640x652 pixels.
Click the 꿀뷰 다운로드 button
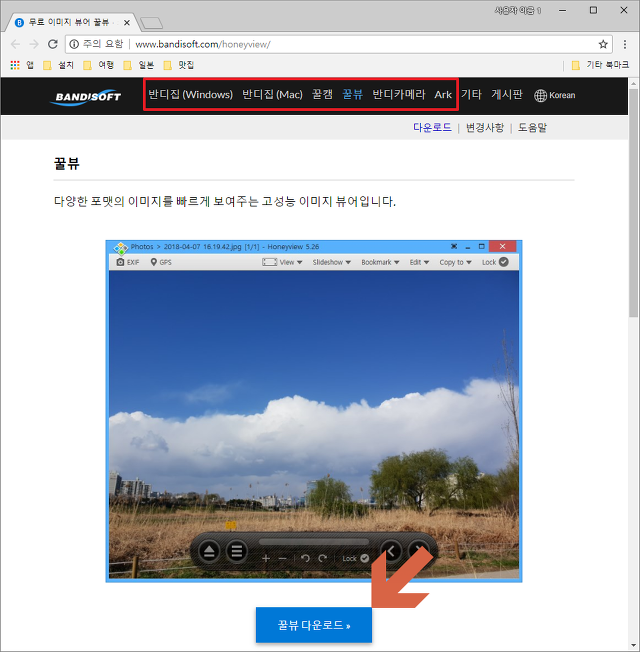(314, 625)
